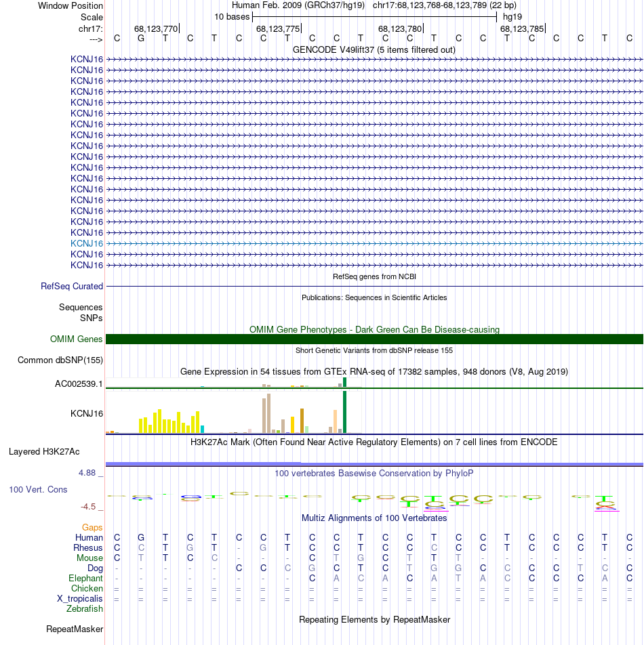Click the dark green OMIM gene bar
This screenshot has height=645, width=644.
(374, 339)
